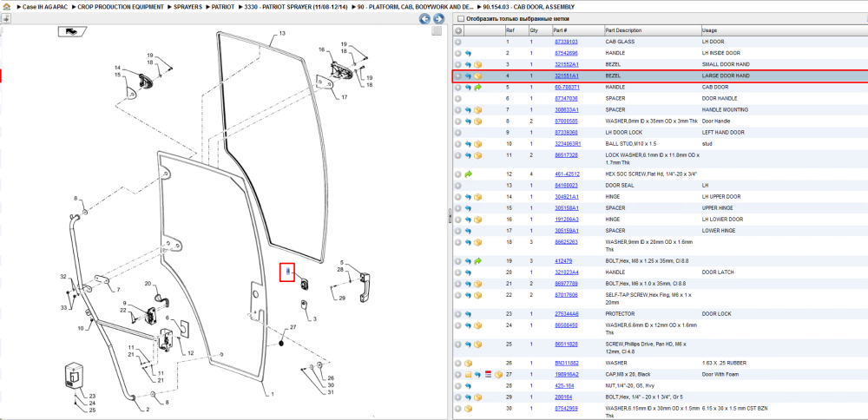Screen dimensions: 868x420
Task: Click blue arrow in PROTECTOR row 23
Action: coord(468,314)
